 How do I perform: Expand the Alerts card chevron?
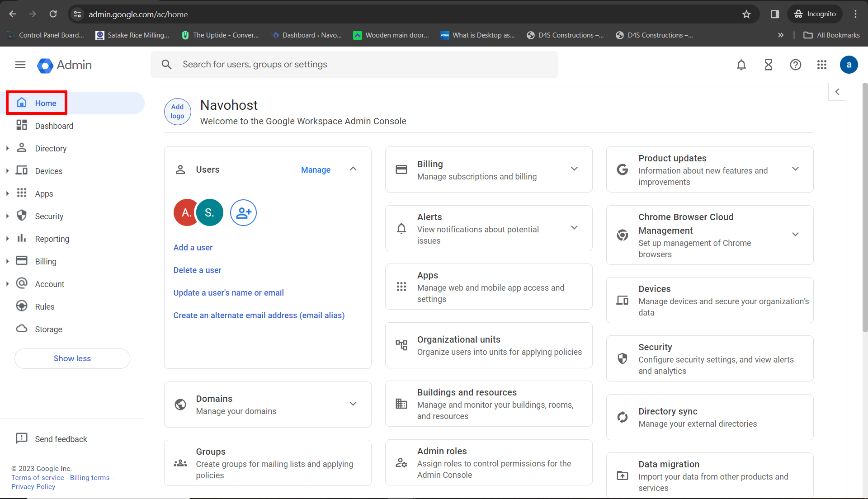[x=574, y=228]
